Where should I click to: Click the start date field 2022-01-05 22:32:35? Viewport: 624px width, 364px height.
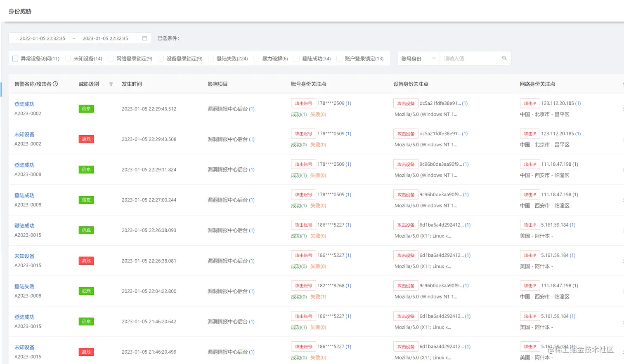click(x=43, y=38)
